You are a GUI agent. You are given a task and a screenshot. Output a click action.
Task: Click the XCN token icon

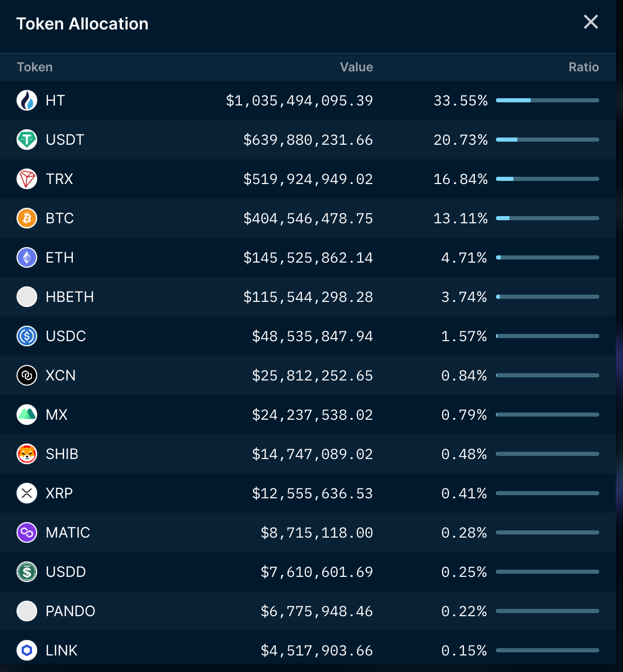tap(27, 375)
